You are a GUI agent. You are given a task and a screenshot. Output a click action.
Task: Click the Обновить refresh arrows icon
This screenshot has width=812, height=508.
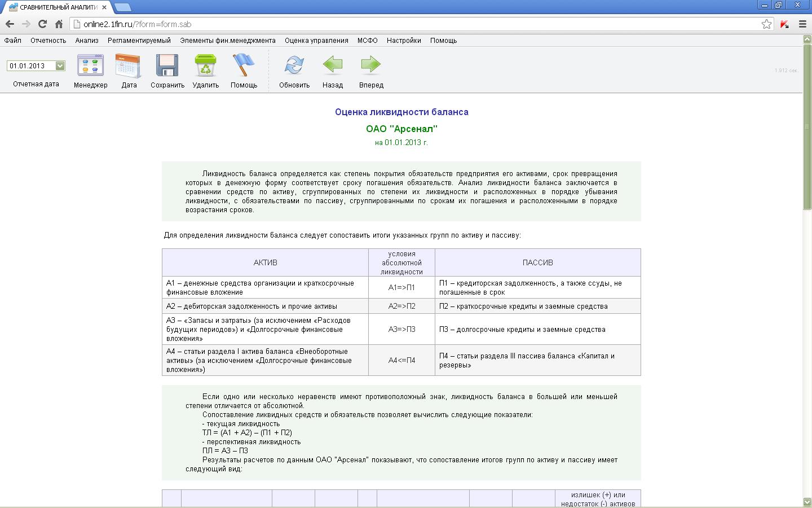(x=294, y=65)
